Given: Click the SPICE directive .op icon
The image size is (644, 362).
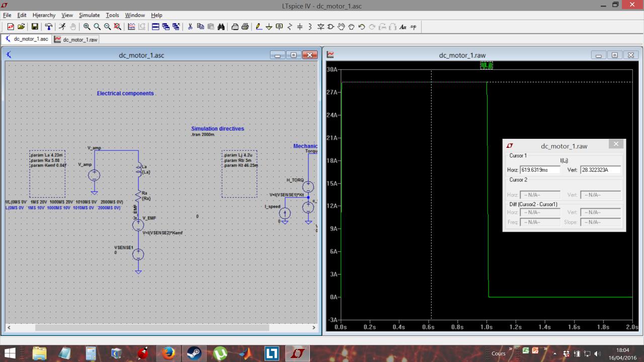Looking at the screenshot, I should click(x=413, y=27).
